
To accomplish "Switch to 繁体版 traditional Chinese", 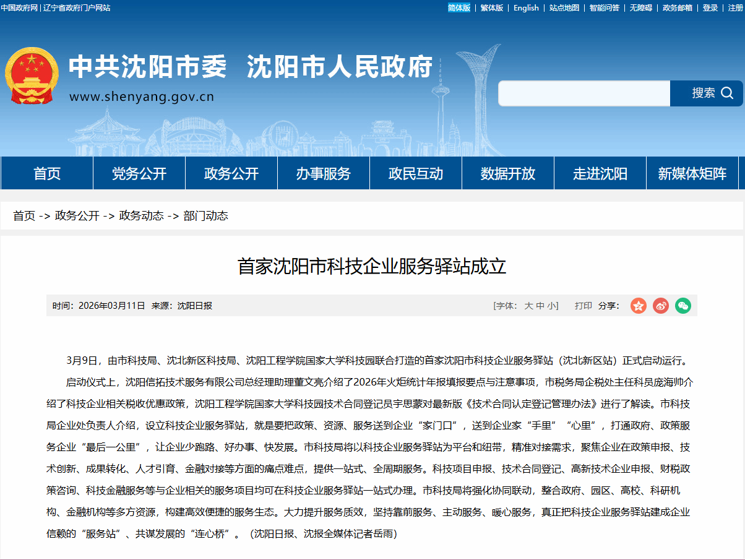I will (x=492, y=8).
